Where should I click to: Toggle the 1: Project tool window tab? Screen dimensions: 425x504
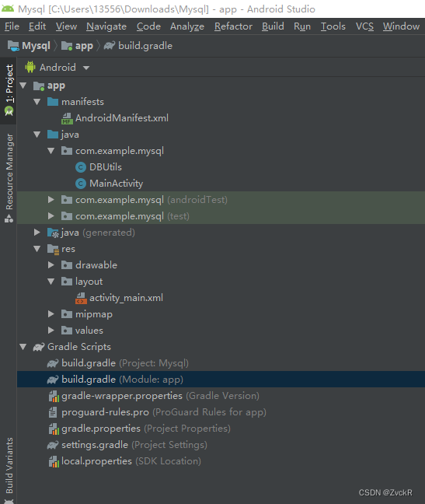pyautogui.click(x=9, y=90)
